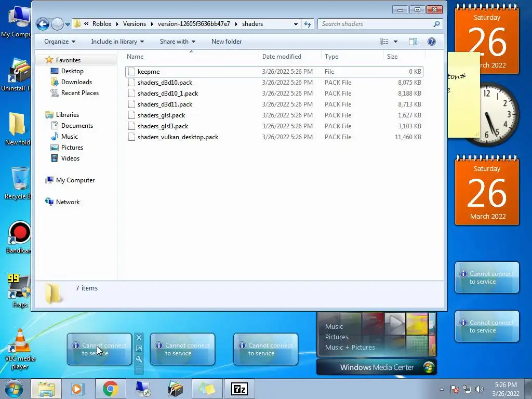Refresh the shaders folder view

(x=308, y=24)
